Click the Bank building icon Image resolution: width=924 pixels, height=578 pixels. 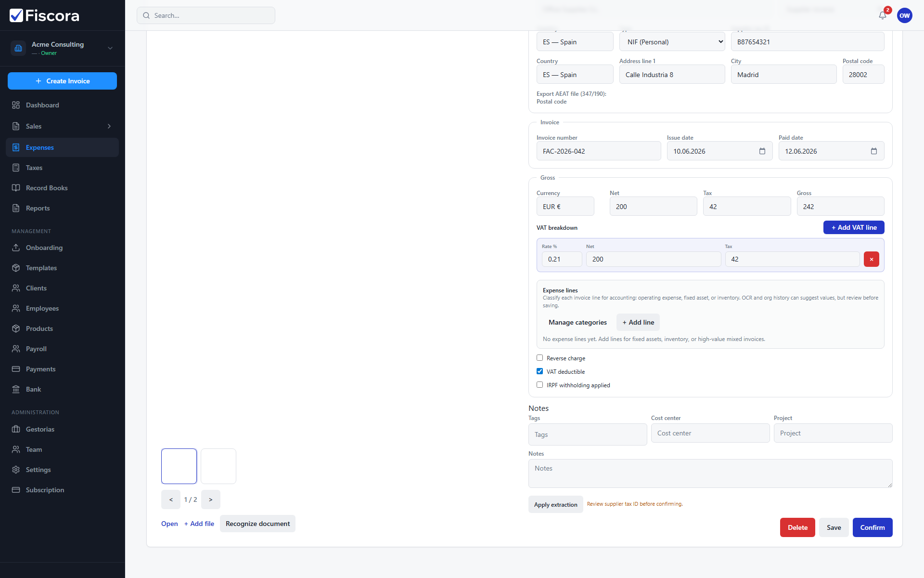(16, 389)
